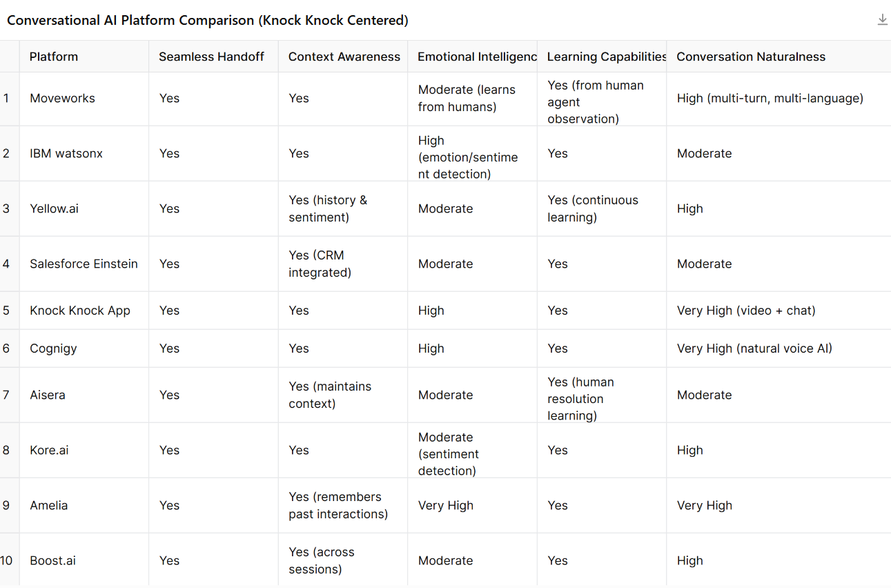Click the Kore.ai platform cell
Image resolution: width=891 pixels, height=588 pixels.
point(49,450)
